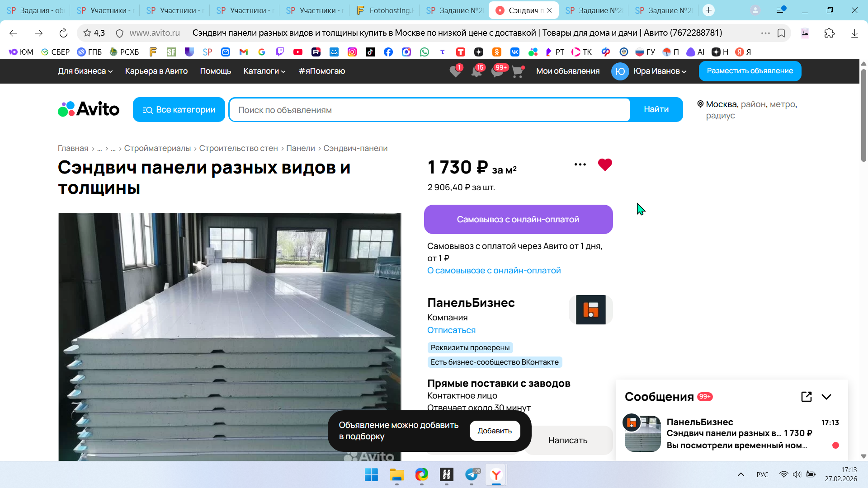Open the Помощь menu item
Viewport: 868px width, 488px height.
point(215,71)
